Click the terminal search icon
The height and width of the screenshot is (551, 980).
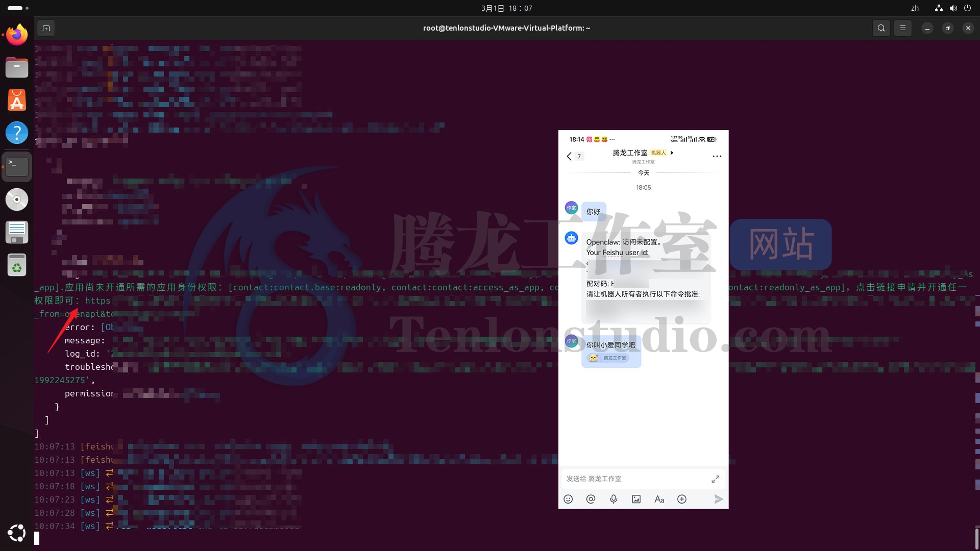(881, 28)
